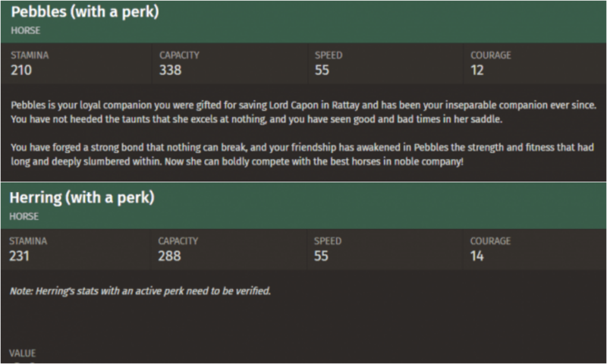The image size is (607, 364).
Task: Click the SPEED label in Pebbles' stats
Action: 328,55
